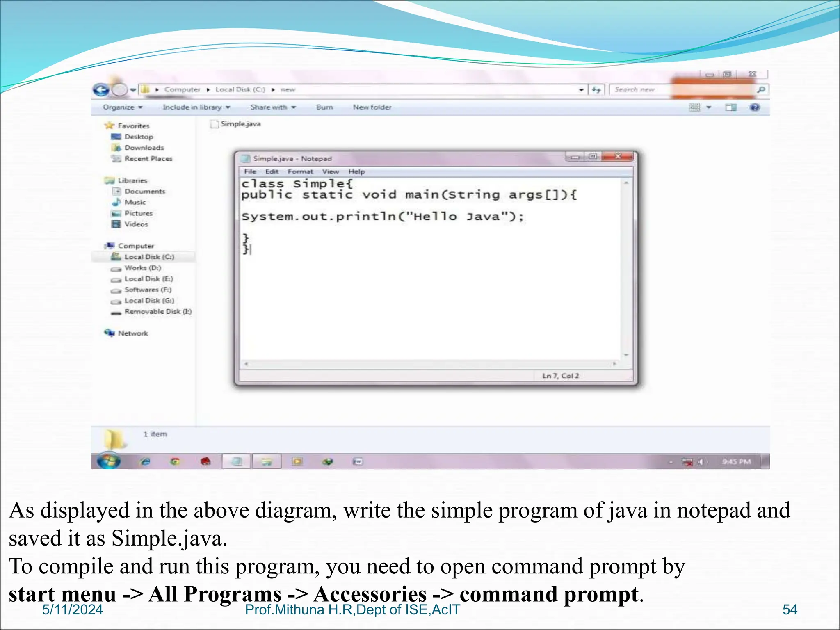Click the change view icon
Screen dimensions: 840x630
pos(694,107)
